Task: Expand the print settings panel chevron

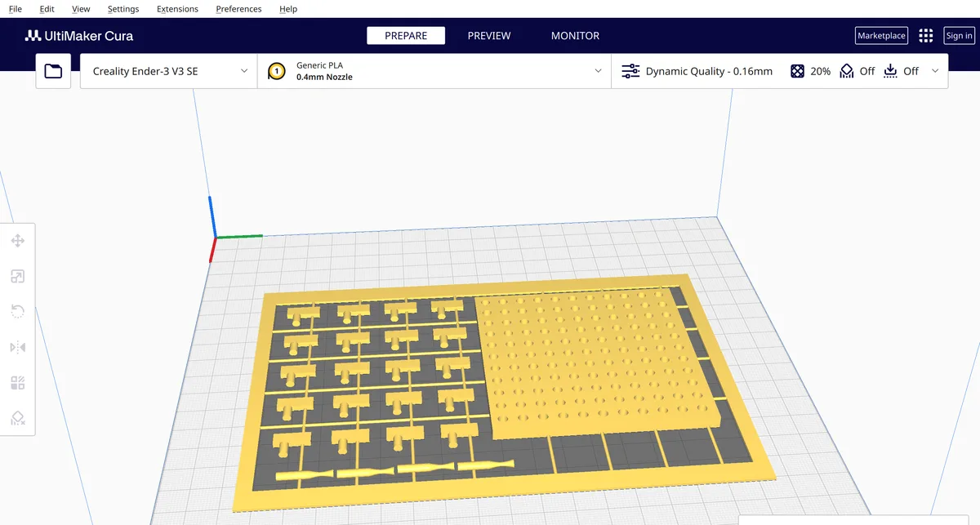Action: (935, 71)
